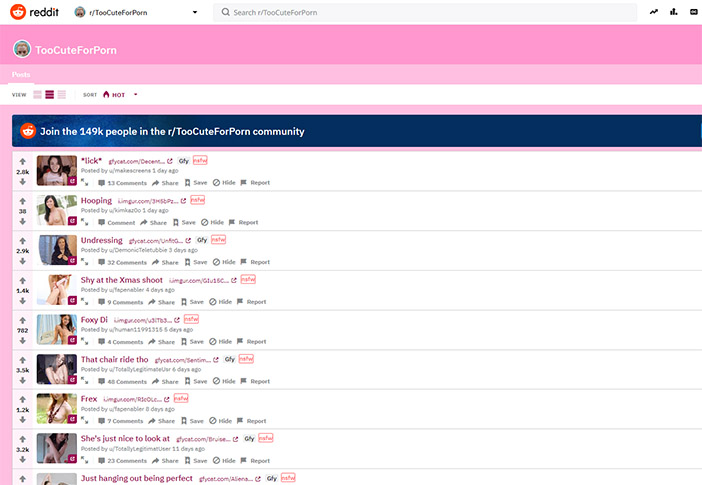Save the "Shy at the Xmas shoot" post
The width and height of the screenshot is (702, 485).
[192, 302]
